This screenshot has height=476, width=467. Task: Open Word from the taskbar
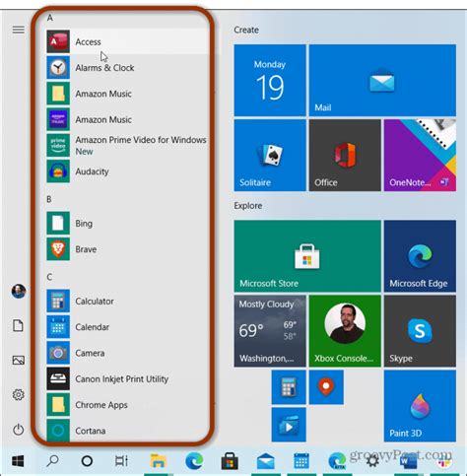tap(408, 462)
